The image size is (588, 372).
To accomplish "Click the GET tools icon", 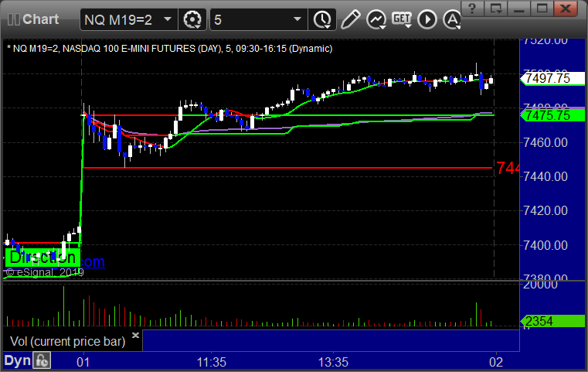I will click(402, 19).
